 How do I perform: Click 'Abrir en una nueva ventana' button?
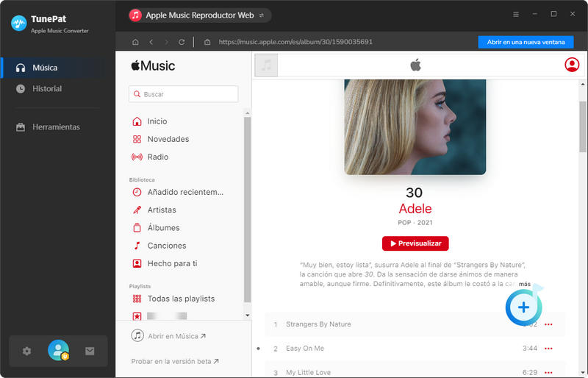[x=526, y=42]
